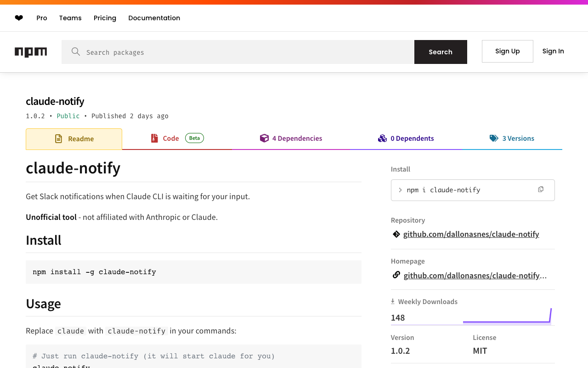
Task: Click the 'Homepage' sidebar label
Action: tap(408, 261)
